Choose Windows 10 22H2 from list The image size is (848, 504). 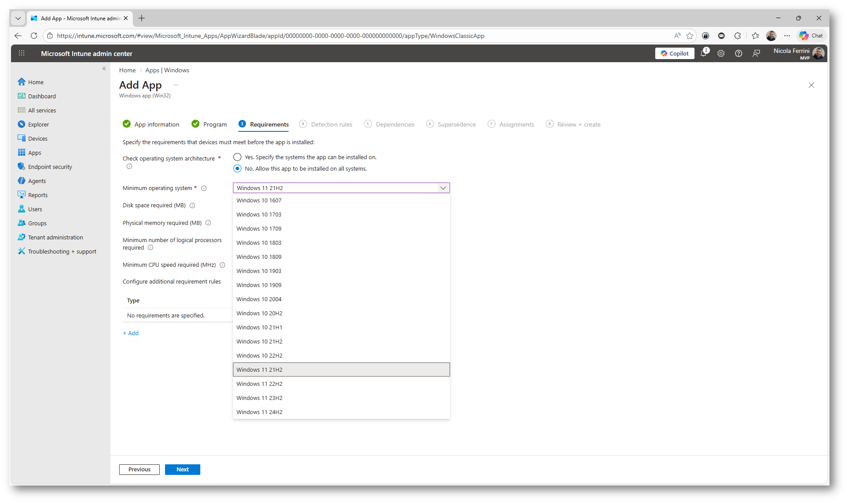(x=259, y=355)
